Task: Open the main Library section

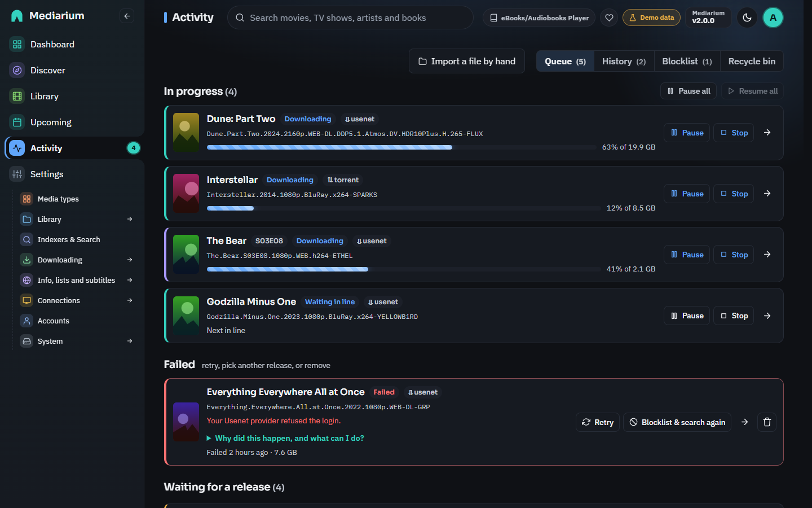Action: pos(72,96)
